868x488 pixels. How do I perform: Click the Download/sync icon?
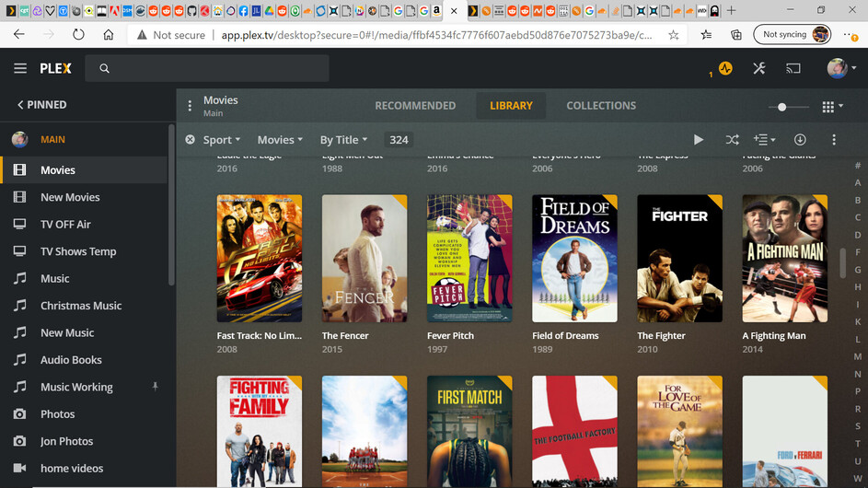(800, 140)
